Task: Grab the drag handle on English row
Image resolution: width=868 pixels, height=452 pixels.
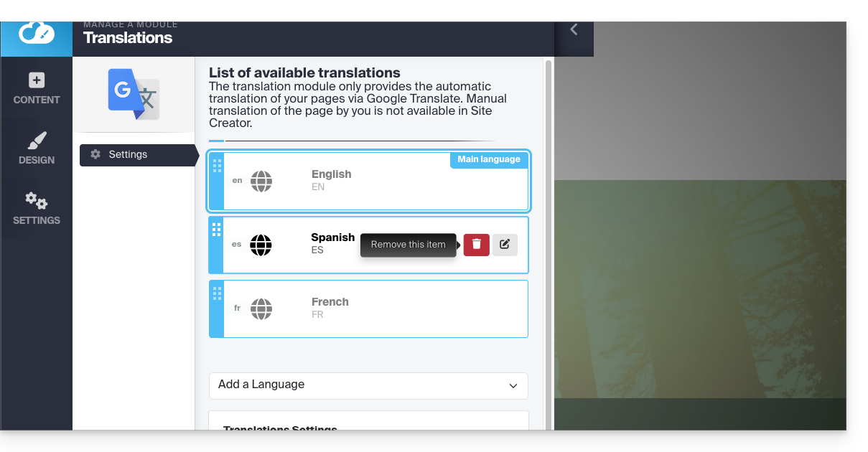Action: 217,166
